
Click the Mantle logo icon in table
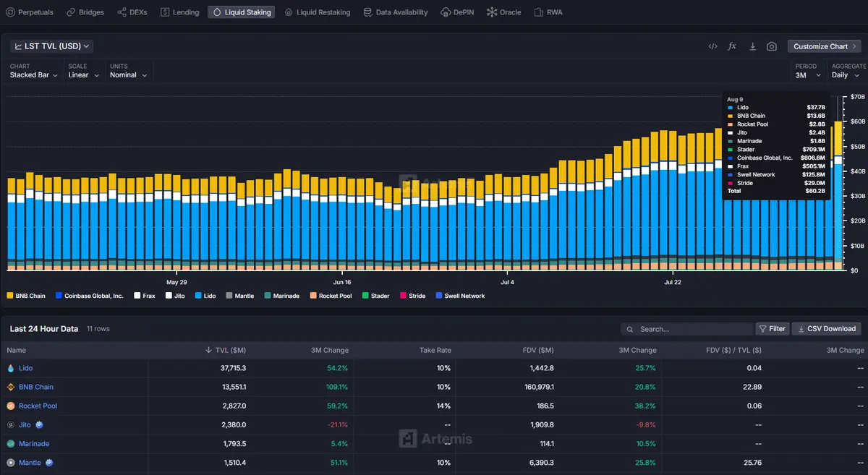(x=10, y=463)
